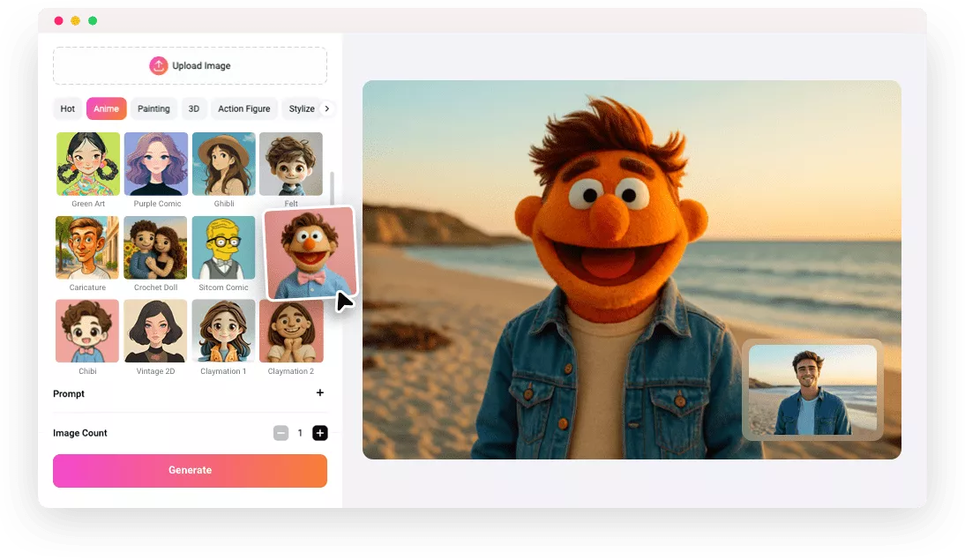The width and height of the screenshot is (965, 560).
Task: Open the Action Figure tab
Action: pyautogui.click(x=243, y=109)
